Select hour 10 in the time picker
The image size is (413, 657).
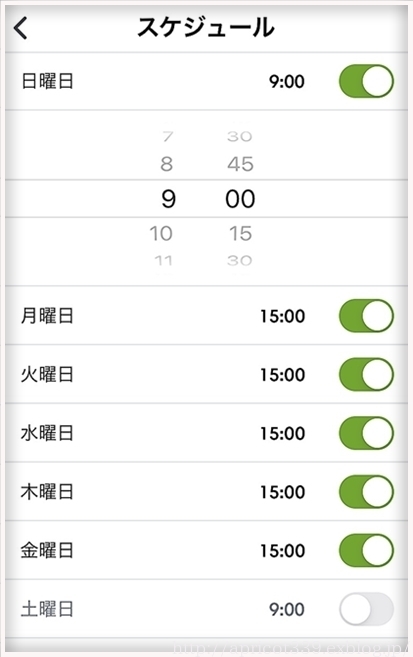(161, 233)
